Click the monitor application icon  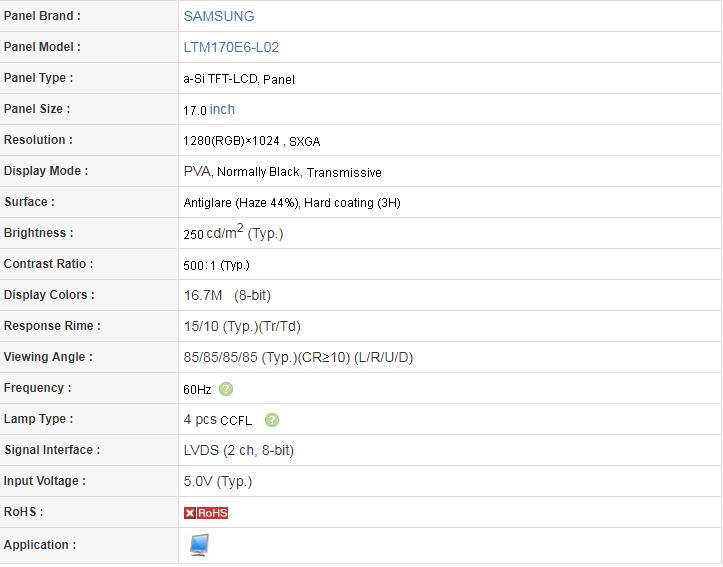click(x=199, y=545)
